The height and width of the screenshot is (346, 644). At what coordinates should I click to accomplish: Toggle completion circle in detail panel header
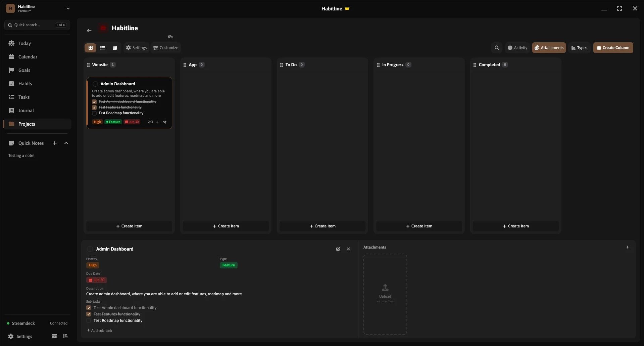coord(90,249)
